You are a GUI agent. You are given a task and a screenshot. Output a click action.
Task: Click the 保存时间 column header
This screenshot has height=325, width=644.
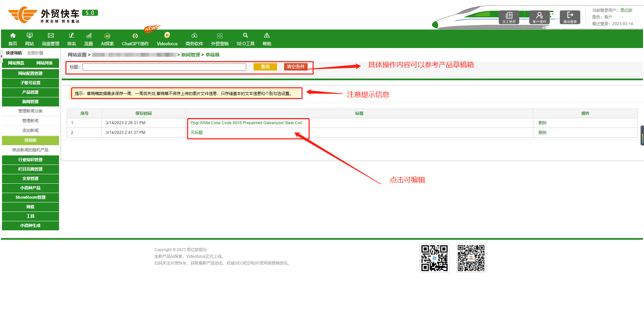click(144, 113)
